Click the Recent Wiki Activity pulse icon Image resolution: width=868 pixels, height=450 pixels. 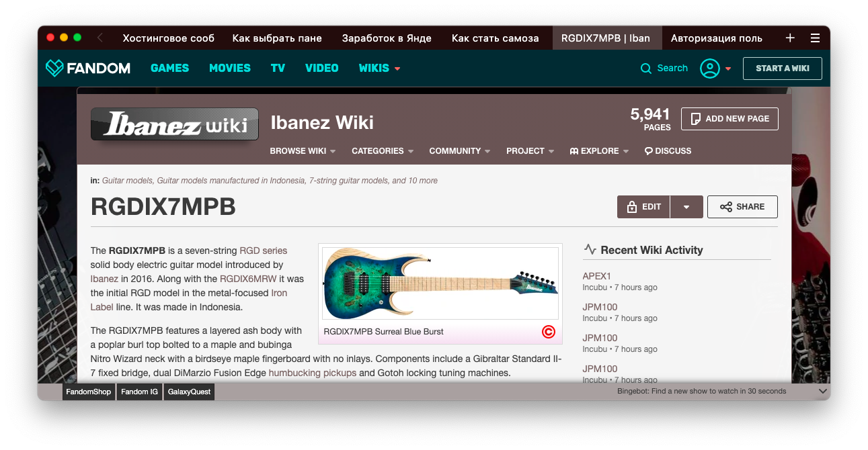[x=590, y=249]
